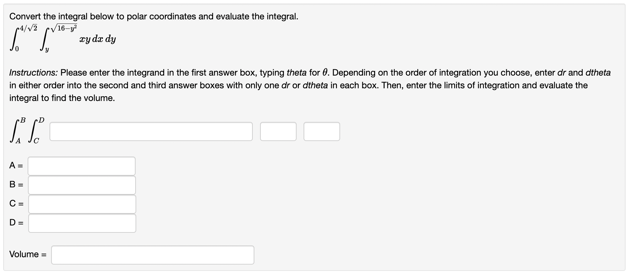Click the B = input field
644x275 pixels.
(x=81, y=185)
